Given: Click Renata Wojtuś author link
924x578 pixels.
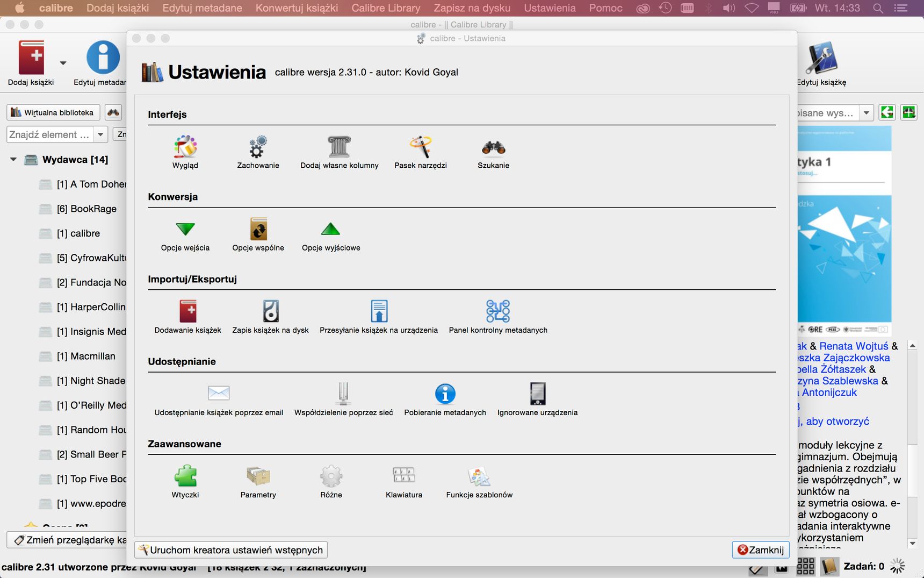Looking at the screenshot, I should pos(854,346).
